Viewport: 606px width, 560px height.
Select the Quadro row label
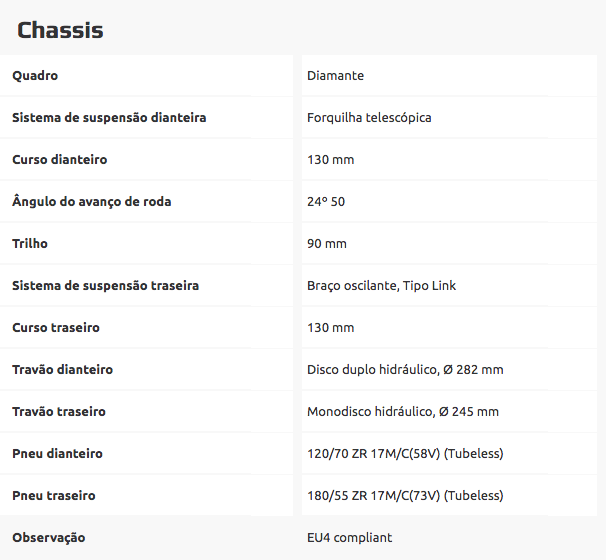35,76
